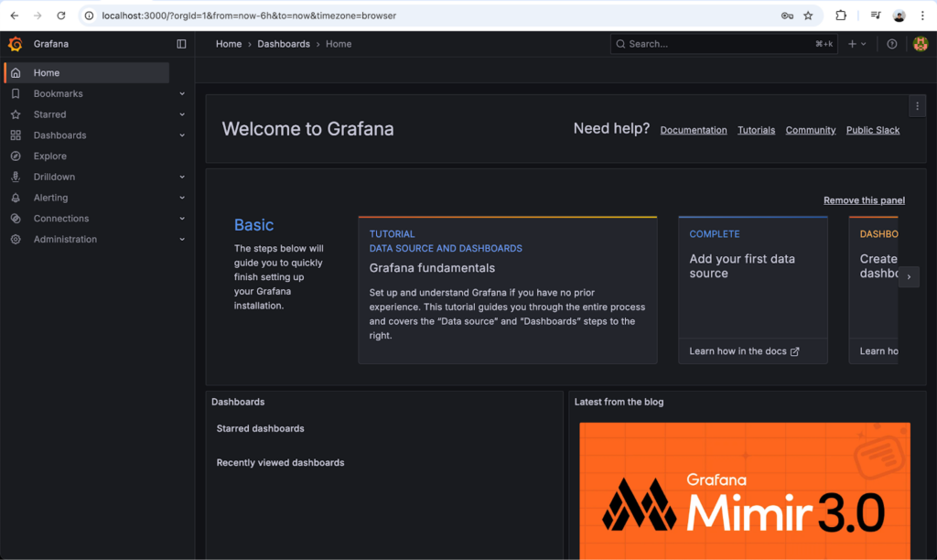Viewport: 937px width, 560px height.
Task: Select Starred in the sidebar menu
Action: point(49,114)
